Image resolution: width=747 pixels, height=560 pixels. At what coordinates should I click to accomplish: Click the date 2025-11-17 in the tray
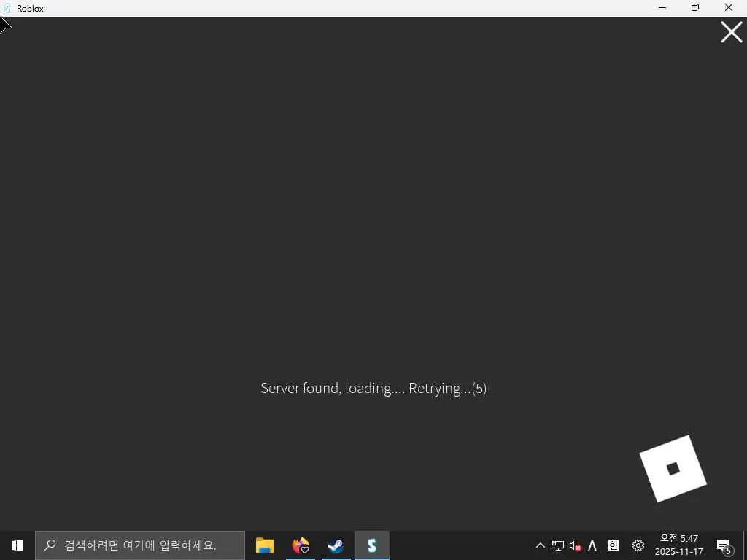pyautogui.click(x=679, y=552)
